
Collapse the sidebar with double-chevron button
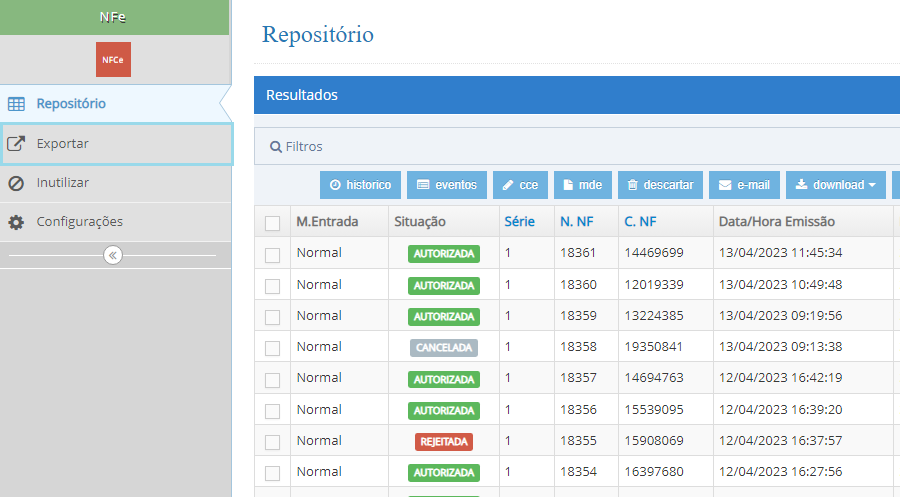(x=113, y=255)
